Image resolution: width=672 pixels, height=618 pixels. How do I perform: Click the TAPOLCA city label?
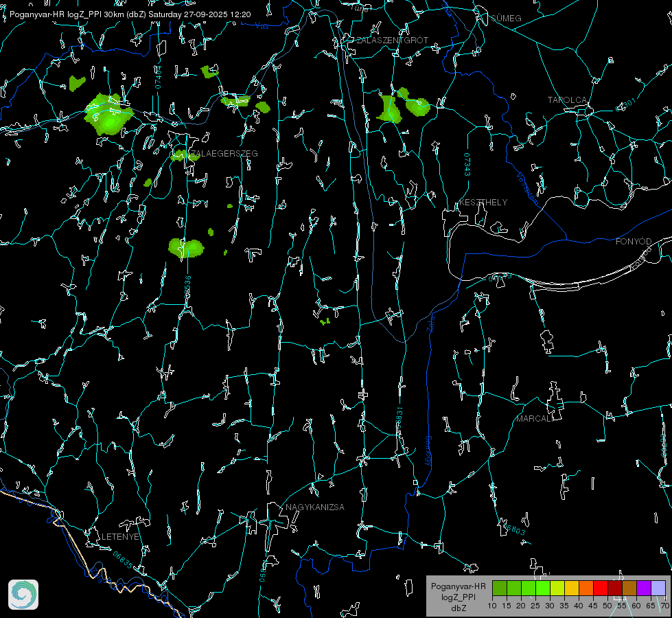tap(567, 100)
